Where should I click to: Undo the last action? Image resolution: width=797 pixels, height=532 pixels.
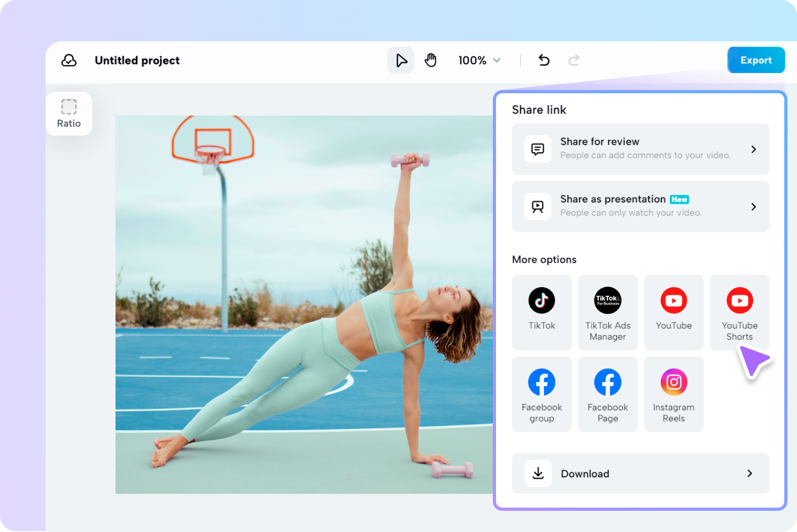coord(544,60)
